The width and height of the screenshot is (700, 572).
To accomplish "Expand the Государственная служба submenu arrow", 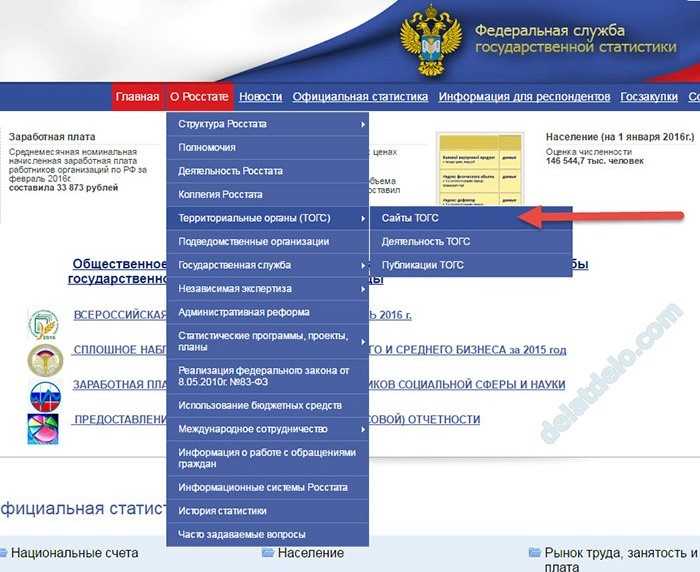I will [363, 265].
